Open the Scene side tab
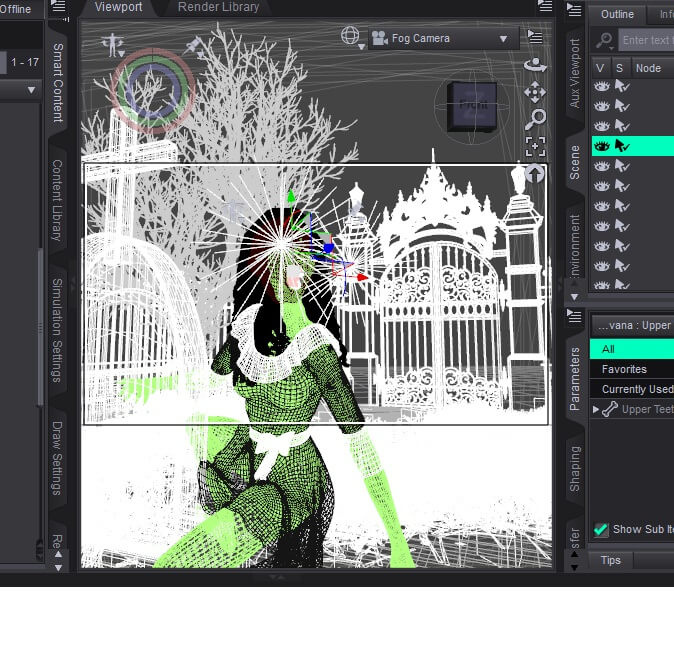 click(575, 162)
